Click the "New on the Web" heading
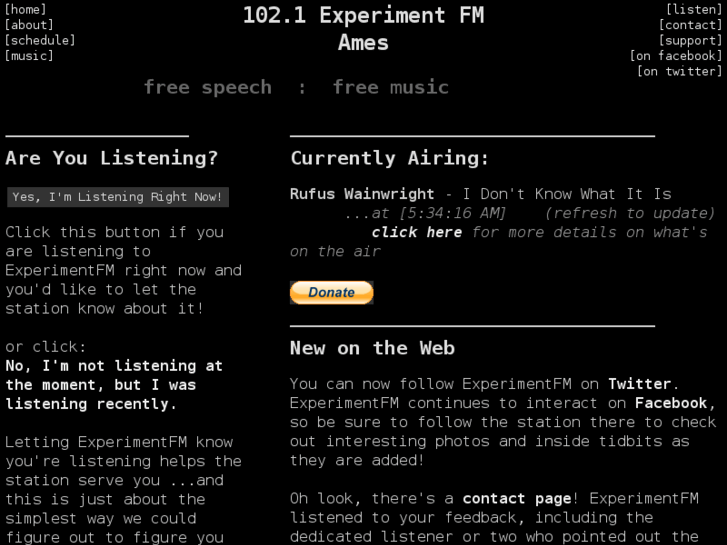 click(372, 348)
